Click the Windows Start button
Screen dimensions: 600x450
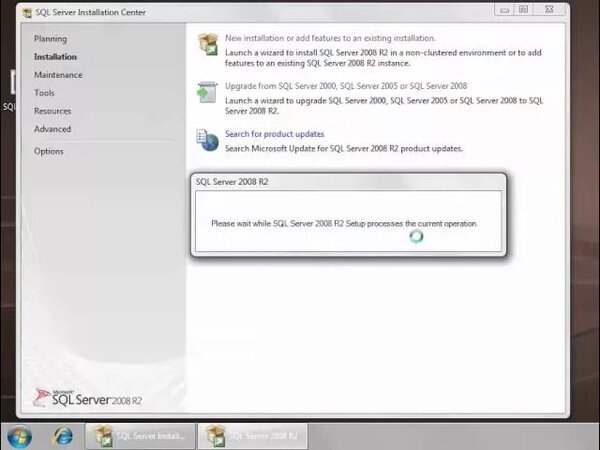click(x=19, y=436)
